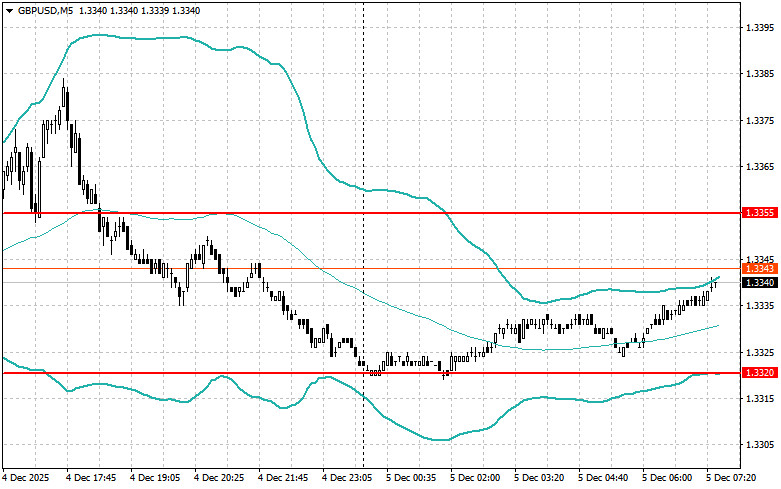Click the 5 Dec 02:00 time label

(x=475, y=478)
